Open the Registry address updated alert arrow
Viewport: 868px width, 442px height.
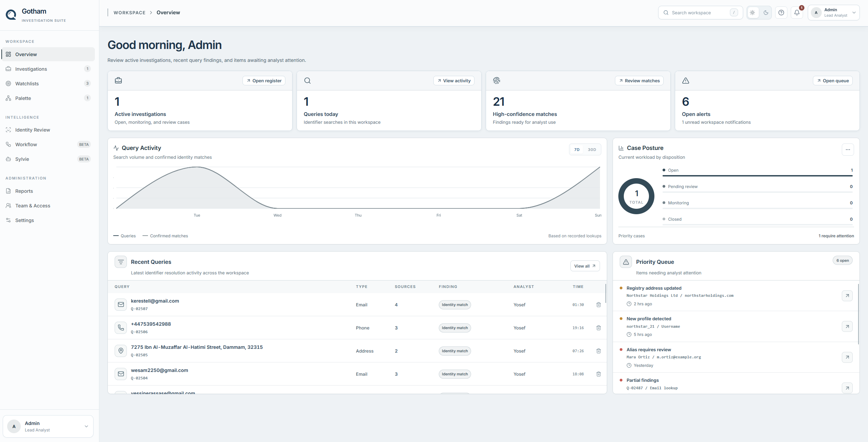coord(847,296)
